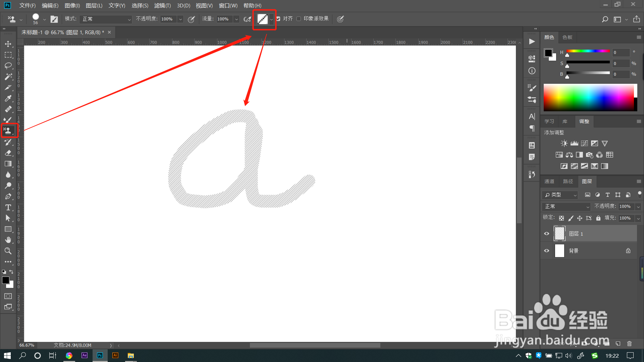Switch to the 通道 tab
The width and height of the screenshot is (644, 362).
(x=549, y=181)
